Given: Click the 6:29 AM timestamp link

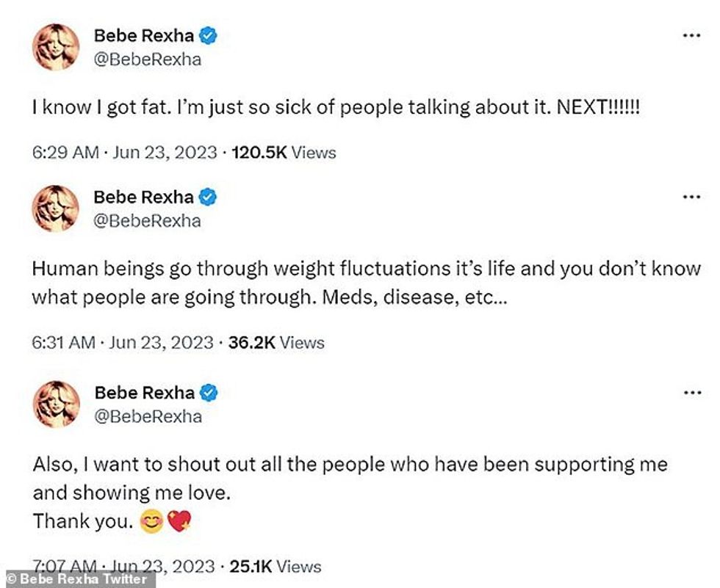Looking at the screenshot, I should coord(124,153).
